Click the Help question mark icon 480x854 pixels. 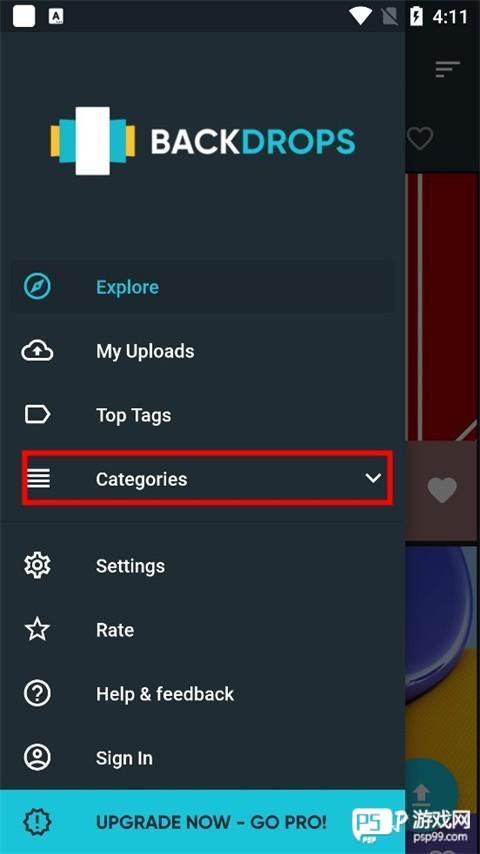[x=37, y=694]
